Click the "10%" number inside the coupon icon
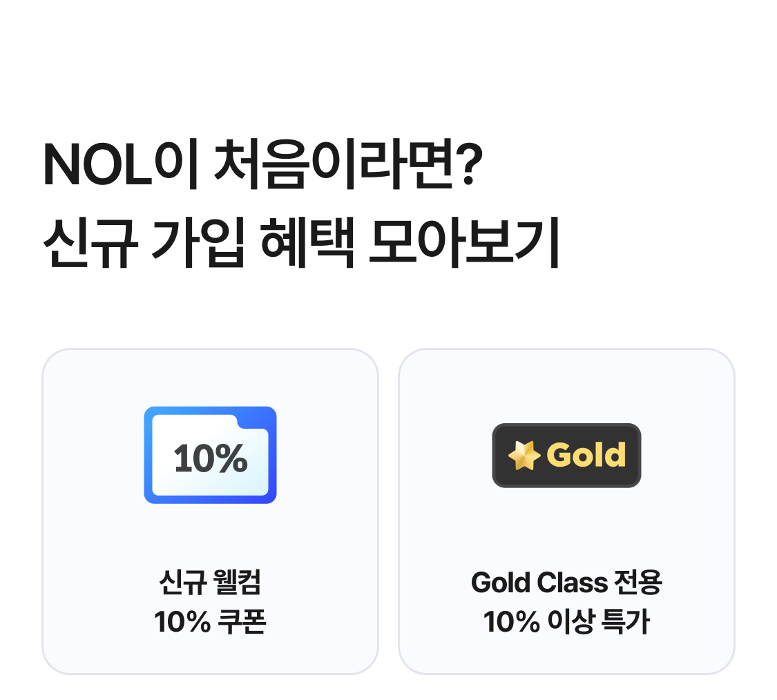This screenshot has height=700, width=777. pos(210,458)
